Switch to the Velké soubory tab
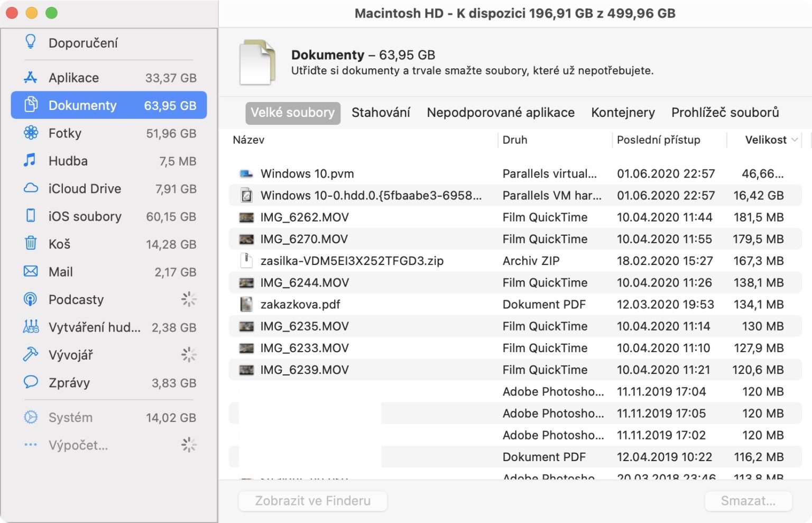812x523 pixels. [x=292, y=113]
